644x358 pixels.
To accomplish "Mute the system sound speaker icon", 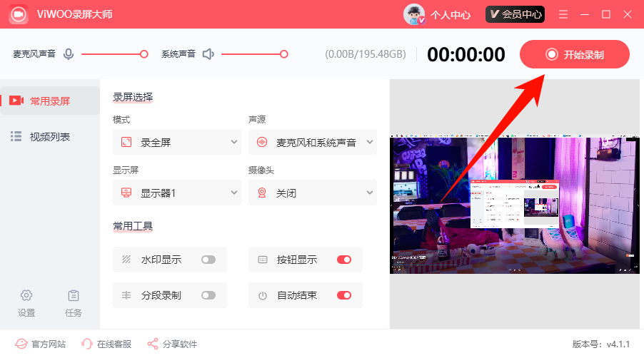I will tap(208, 54).
